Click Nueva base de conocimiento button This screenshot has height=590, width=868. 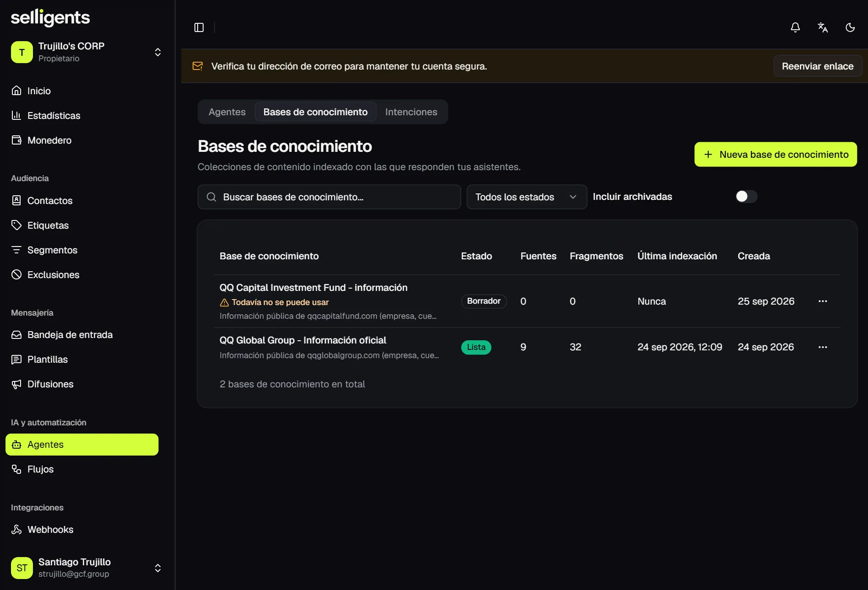776,155
